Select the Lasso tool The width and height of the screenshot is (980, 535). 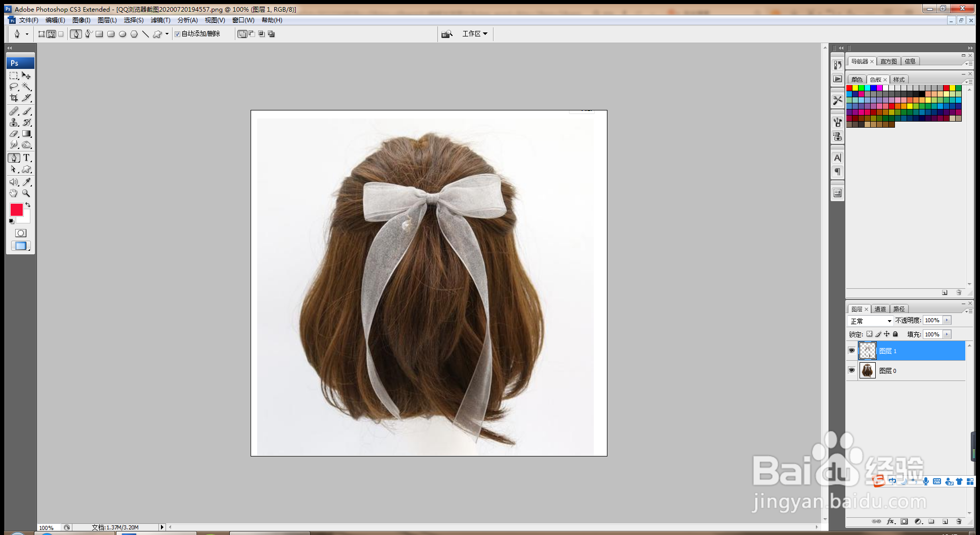[x=14, y=87]
